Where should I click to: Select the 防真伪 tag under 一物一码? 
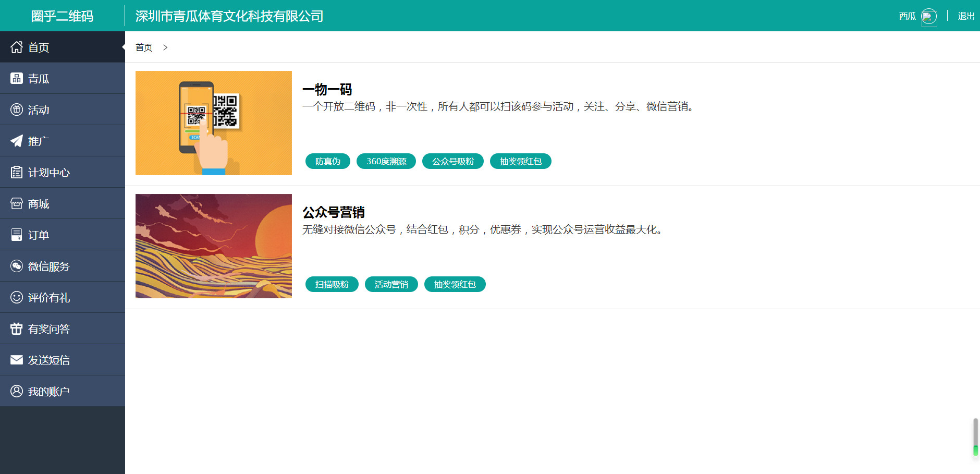pyautogui.click(x=327, y=161)
